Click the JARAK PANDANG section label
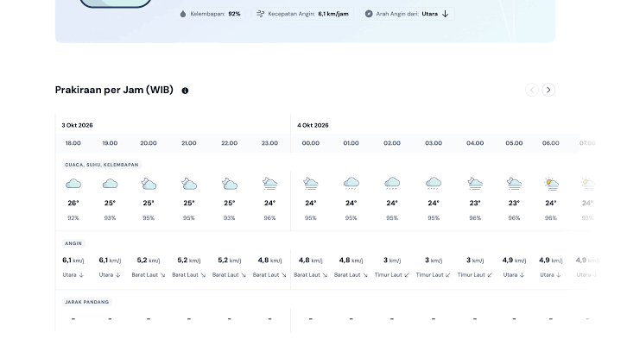The image size is (627, 364). coord(86,302)
